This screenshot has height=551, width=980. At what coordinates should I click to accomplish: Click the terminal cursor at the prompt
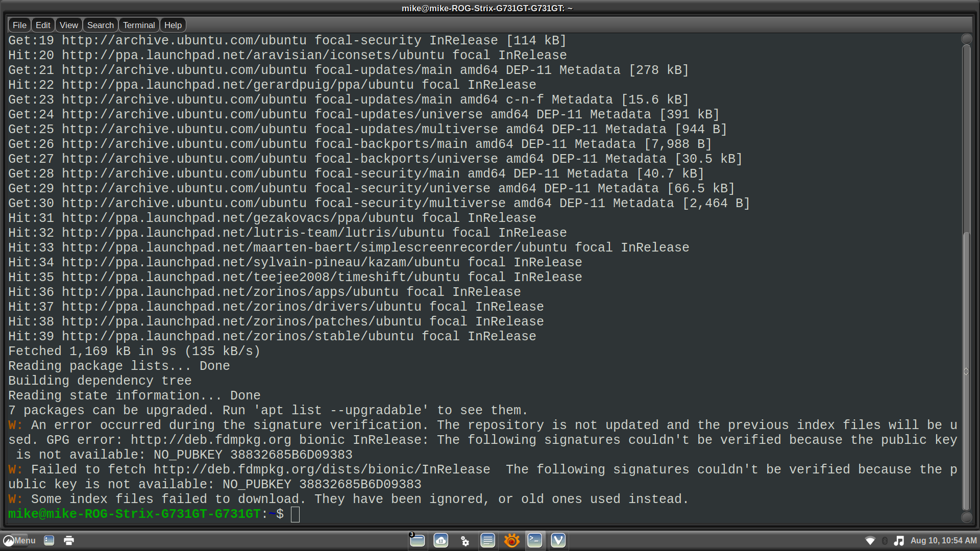pyautogui.click(x=295, y=514)
